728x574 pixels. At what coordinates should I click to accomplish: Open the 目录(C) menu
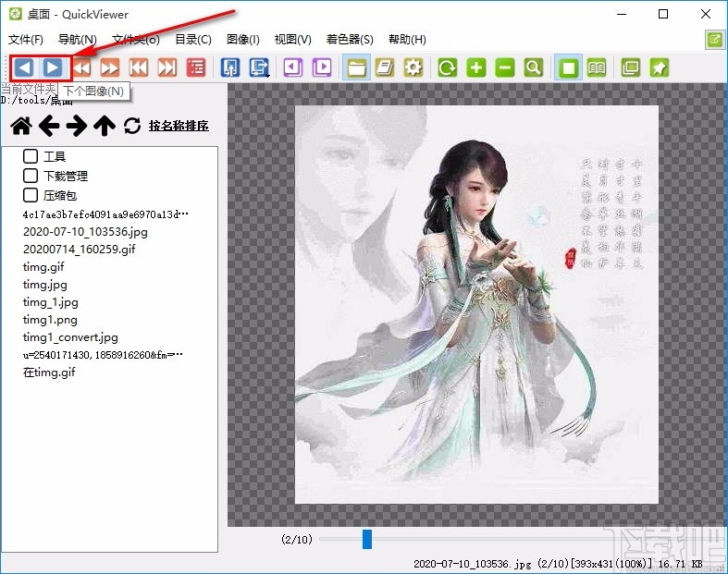coord(193,40)
